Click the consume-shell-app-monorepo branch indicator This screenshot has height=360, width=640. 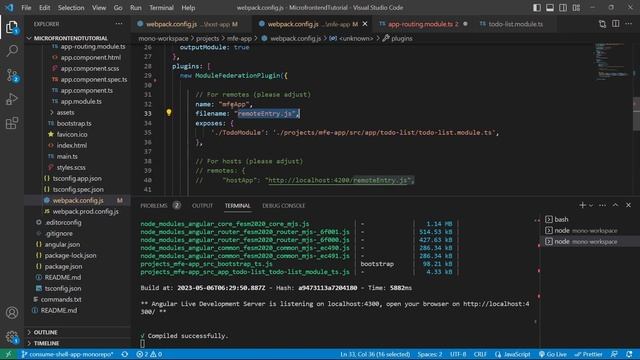coord(68,354)
